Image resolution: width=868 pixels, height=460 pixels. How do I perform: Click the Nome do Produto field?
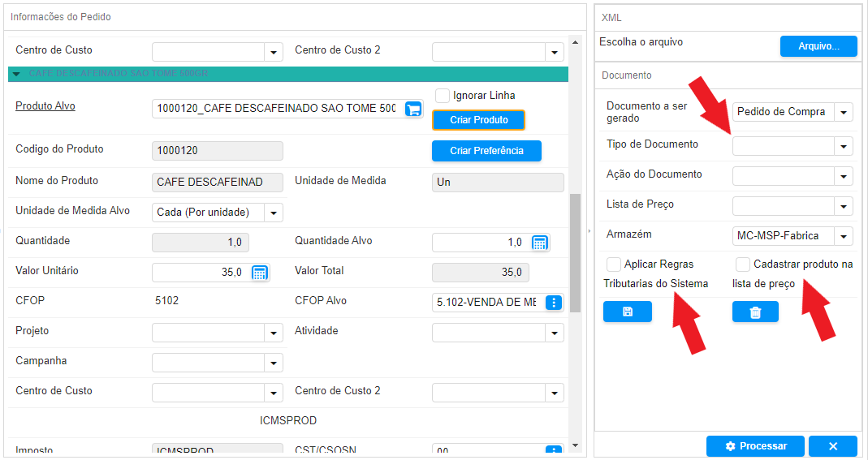(218, 183)
